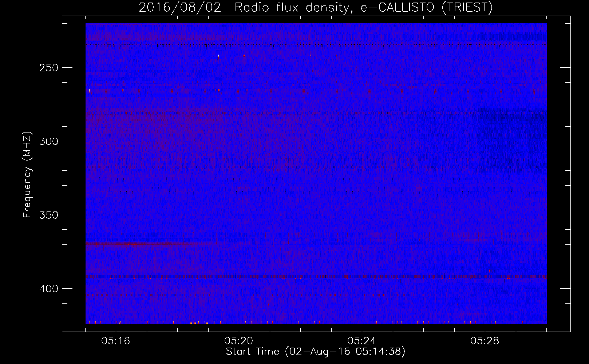Click the 'Frequency (MHZ)' axis label

[x=27, y=174]
